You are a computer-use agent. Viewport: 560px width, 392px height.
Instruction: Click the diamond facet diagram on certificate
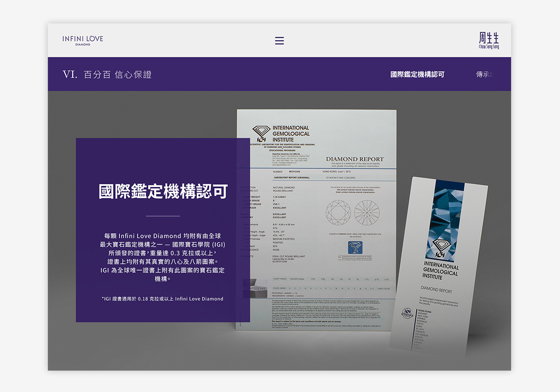352,213
